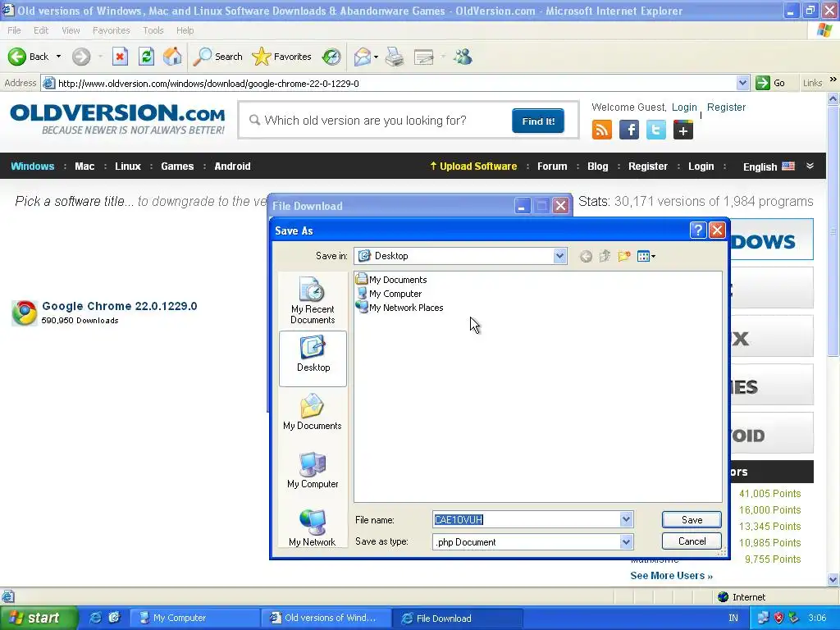
Task: Open the Favorites menu in menu bar
Action: click(111, 30)
